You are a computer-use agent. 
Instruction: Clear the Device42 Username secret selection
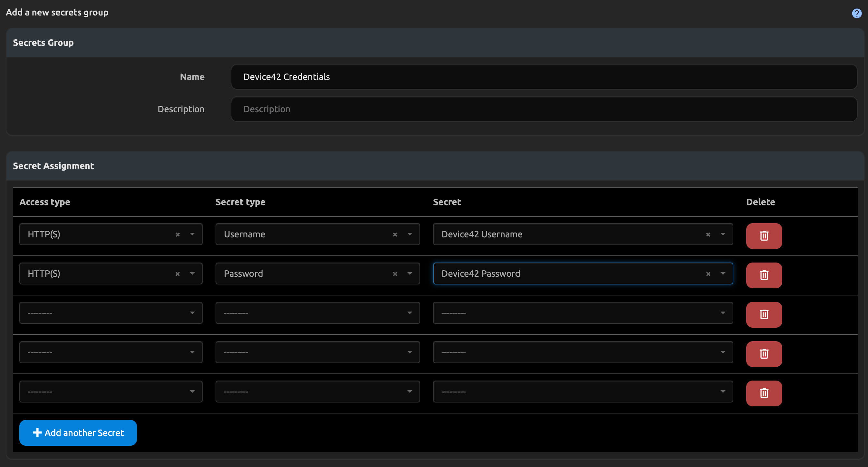coord(708,234)
